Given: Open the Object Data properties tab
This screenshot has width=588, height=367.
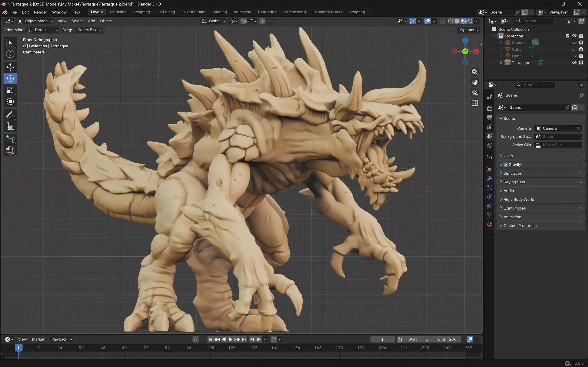Looking at the screenshot, I should coord(490,215).
